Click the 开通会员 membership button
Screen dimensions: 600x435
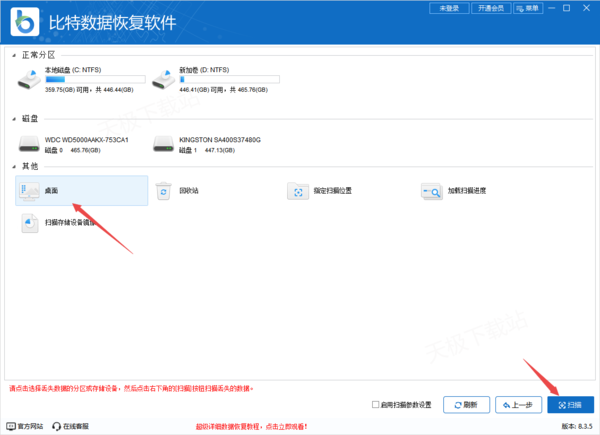coord(491,8)
